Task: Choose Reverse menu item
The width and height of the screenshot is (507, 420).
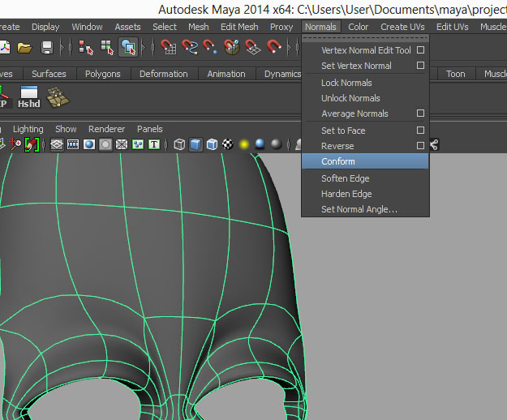Action: [x=337, y=146]
